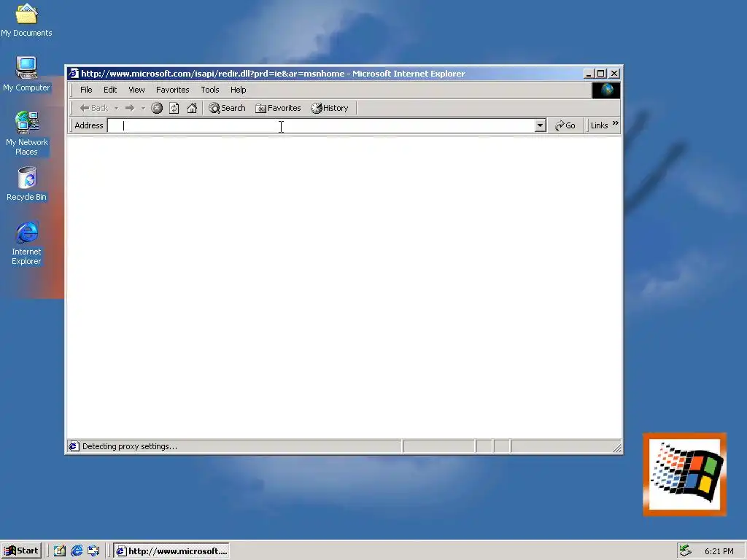Click inside the Address input field
The width and height of the screenshot is (747, 560).
pos(321,125)
